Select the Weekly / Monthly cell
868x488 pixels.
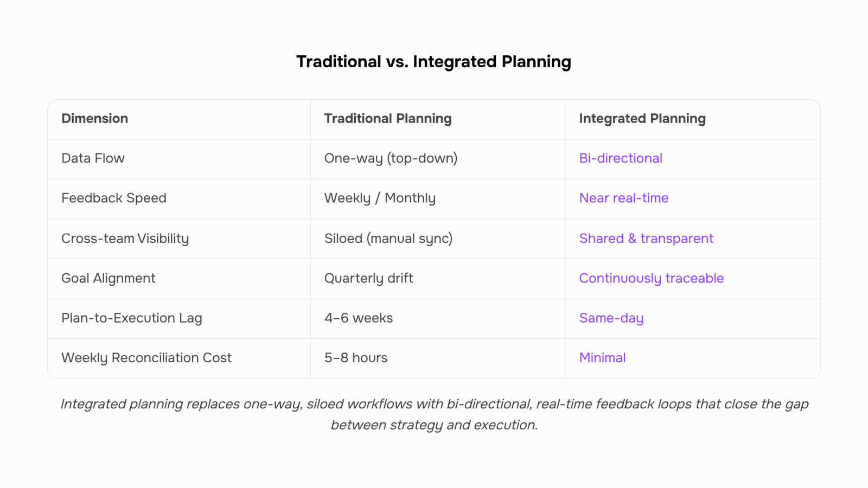[380, 198]
